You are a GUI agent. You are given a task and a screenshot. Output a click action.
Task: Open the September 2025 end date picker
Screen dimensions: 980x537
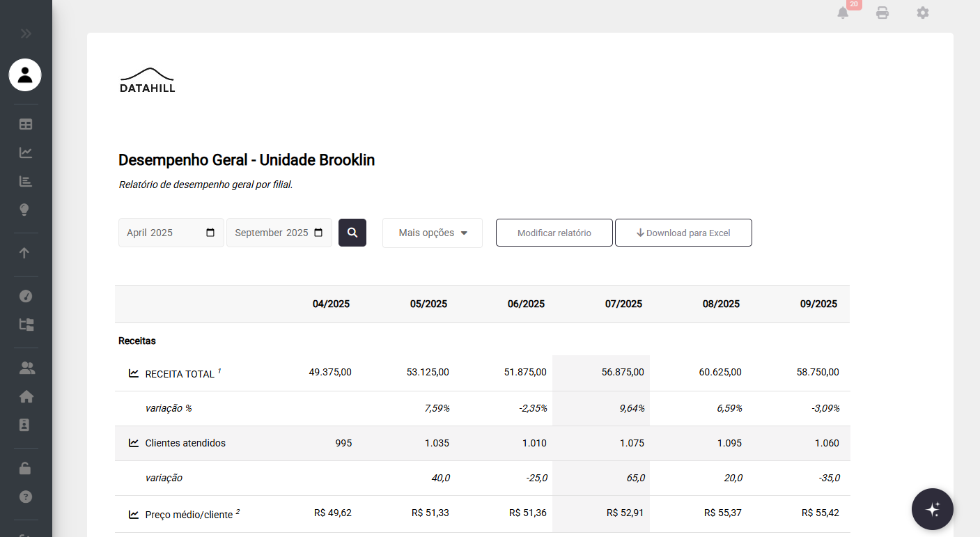[x=318, y=233]
